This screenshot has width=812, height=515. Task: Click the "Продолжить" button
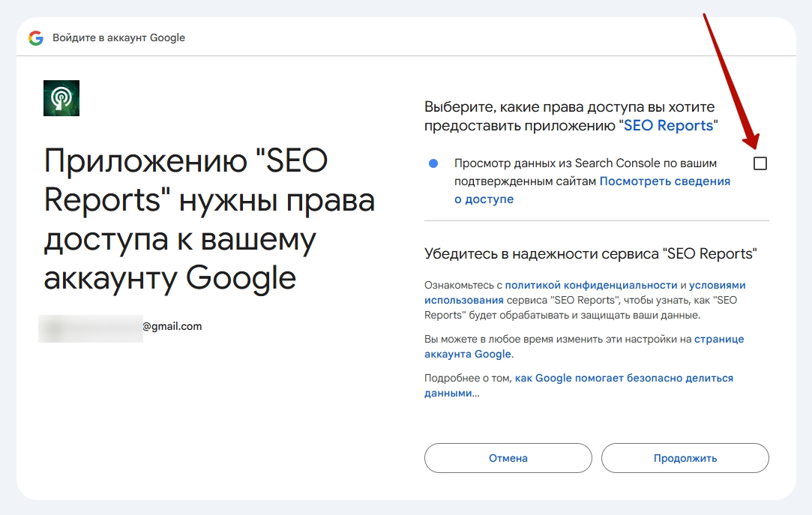[685, 457]
